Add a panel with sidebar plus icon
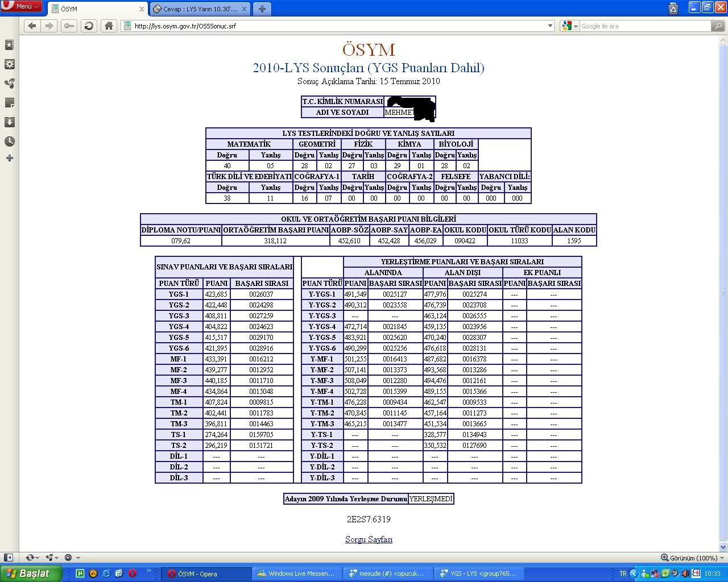The image size is (728, 582). (x=9, y=158)
